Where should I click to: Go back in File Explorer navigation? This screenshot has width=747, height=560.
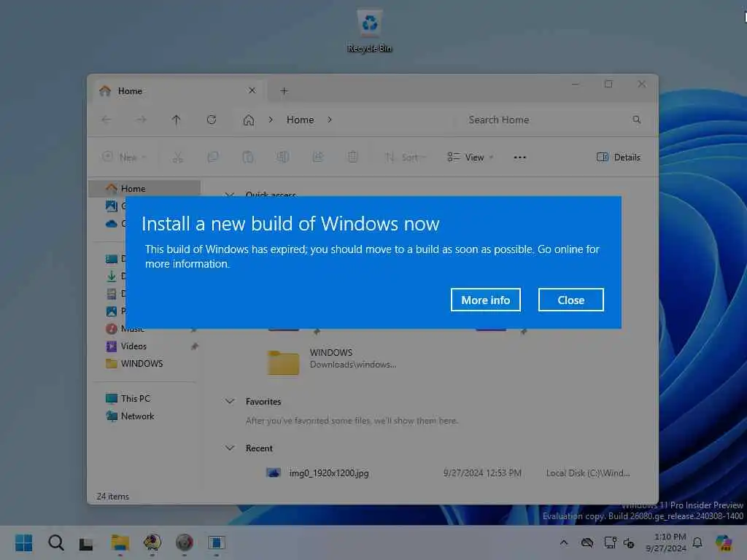tap(107, 120)
